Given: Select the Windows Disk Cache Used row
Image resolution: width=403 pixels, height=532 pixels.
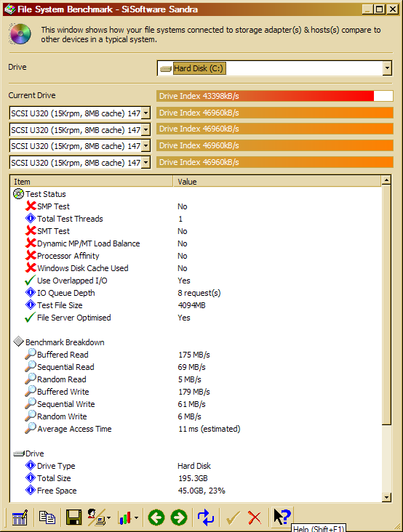Looking at the screenshot, I should coord(196,268).
